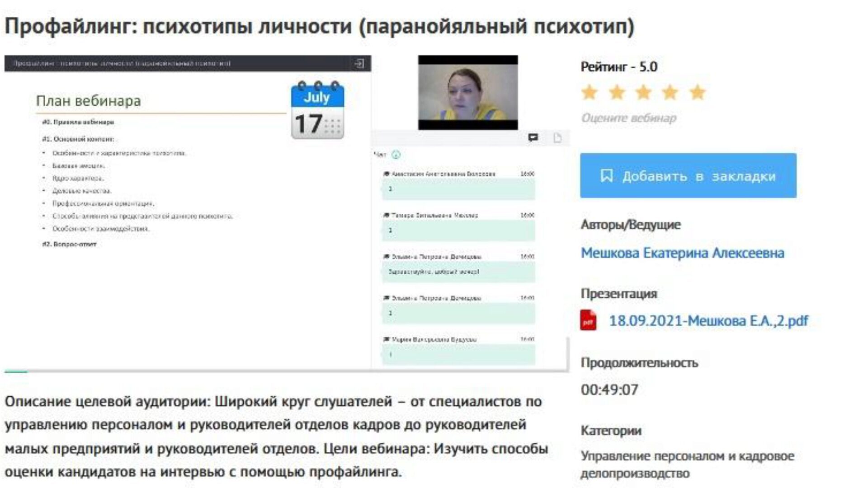
Task: Click the round icon next to chat label
Action: (396, 155)
